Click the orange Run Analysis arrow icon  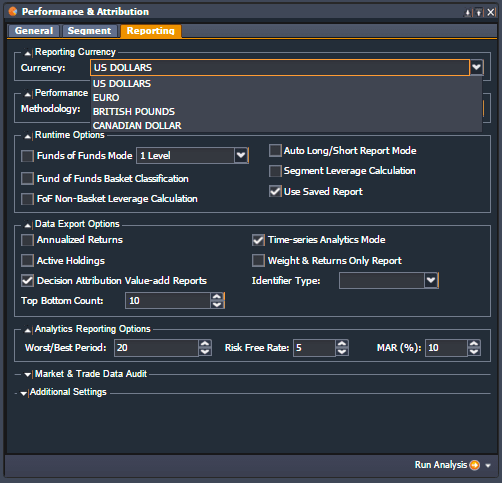474,465
